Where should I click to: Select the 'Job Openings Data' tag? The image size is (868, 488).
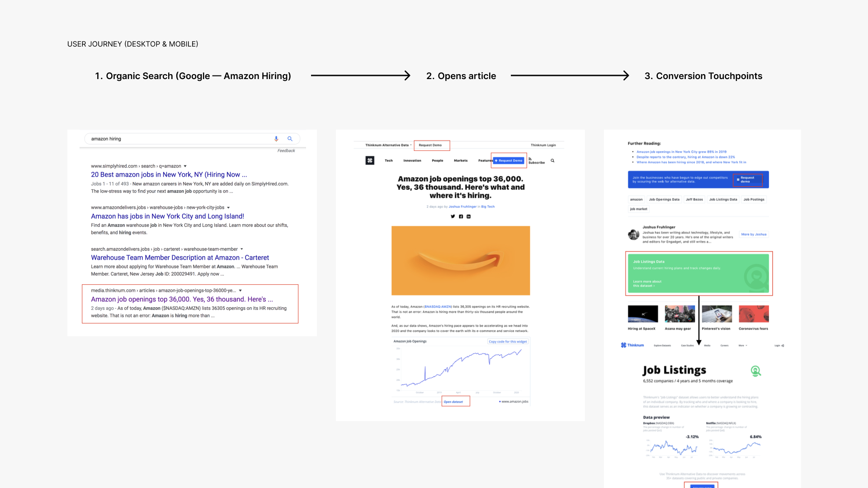tap(664, 199)
